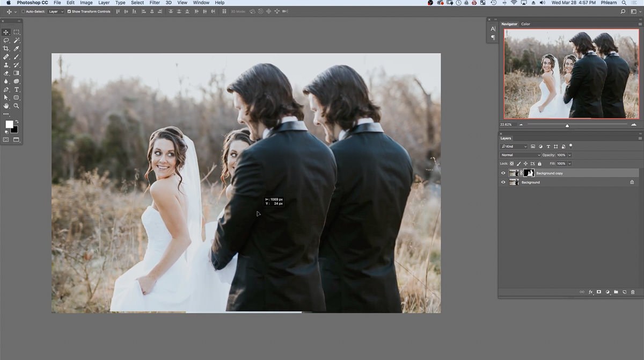
Task: Select the Brush tool
Action: [x=17, y=56]
